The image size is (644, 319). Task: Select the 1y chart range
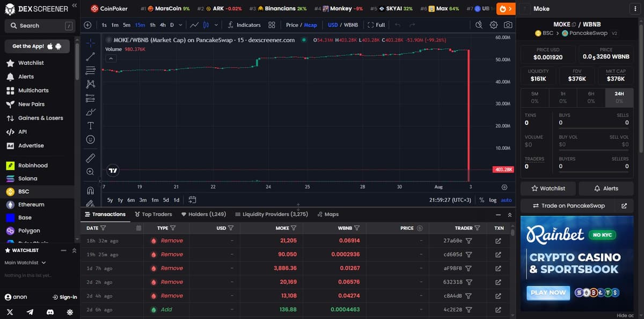click(x=120, y=200)
